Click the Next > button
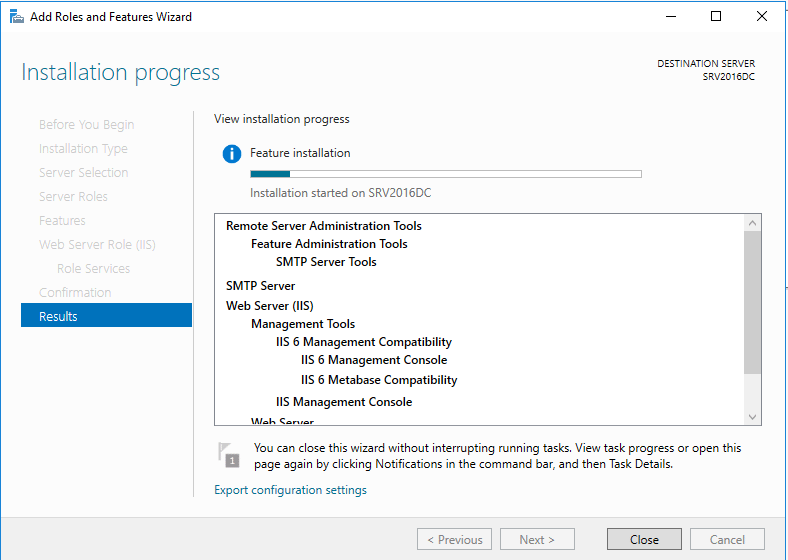 pos(537,539)
